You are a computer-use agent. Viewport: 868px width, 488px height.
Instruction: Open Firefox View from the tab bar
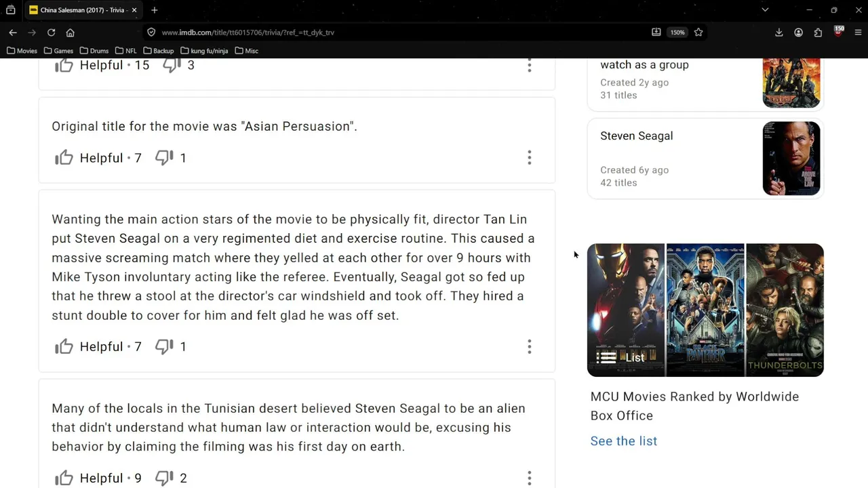(10, 10)
